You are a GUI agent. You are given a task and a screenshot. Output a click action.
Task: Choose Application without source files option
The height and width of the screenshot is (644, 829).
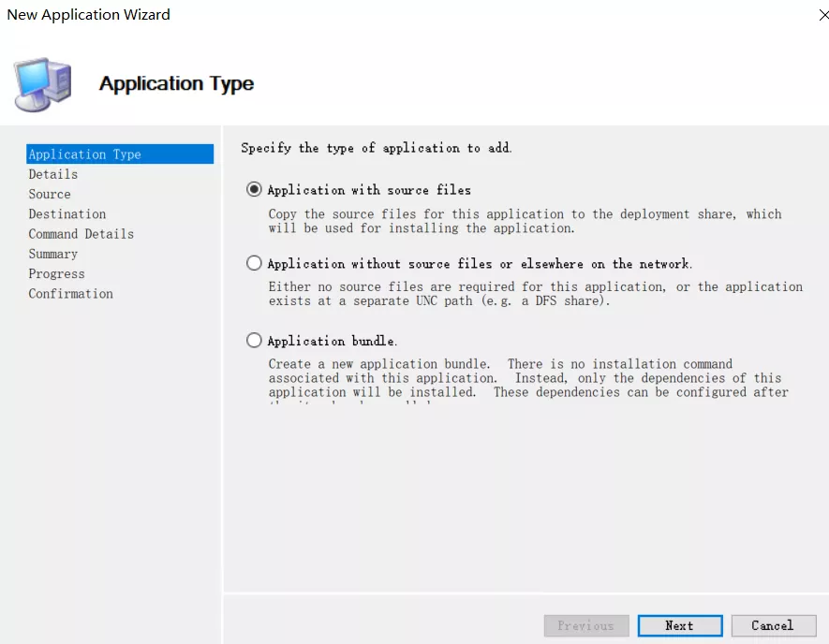point(254,264)
